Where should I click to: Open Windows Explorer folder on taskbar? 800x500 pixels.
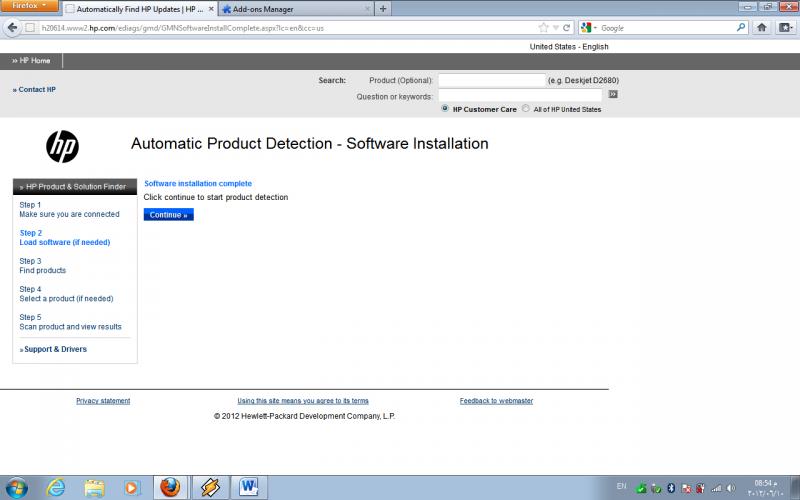coord(94,488)
